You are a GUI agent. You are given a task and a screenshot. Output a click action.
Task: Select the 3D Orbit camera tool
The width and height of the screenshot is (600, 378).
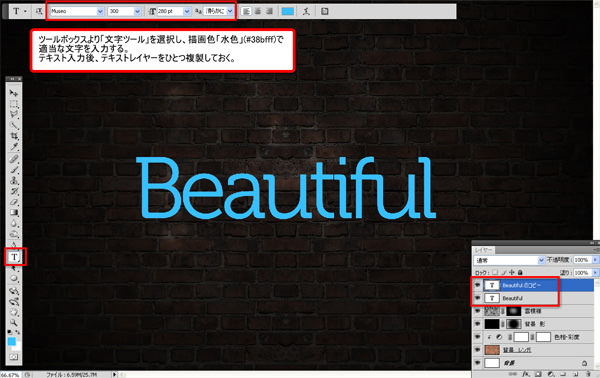pos(14,302)
